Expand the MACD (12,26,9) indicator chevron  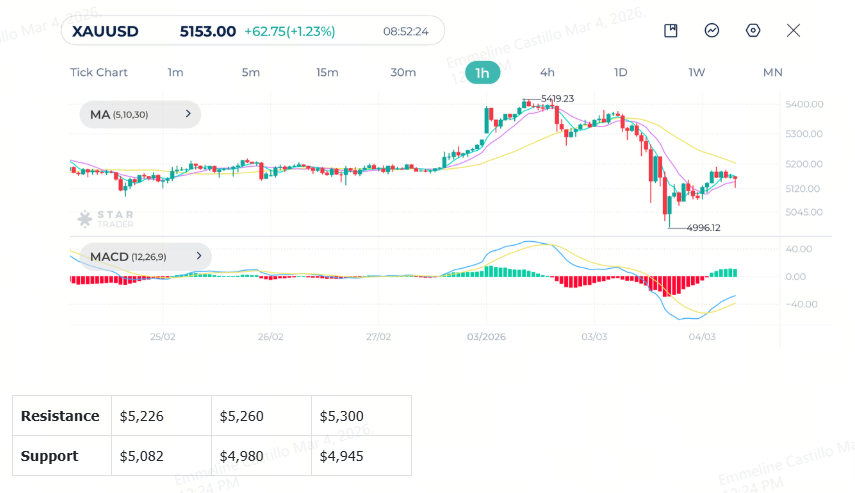coord(199,256)
